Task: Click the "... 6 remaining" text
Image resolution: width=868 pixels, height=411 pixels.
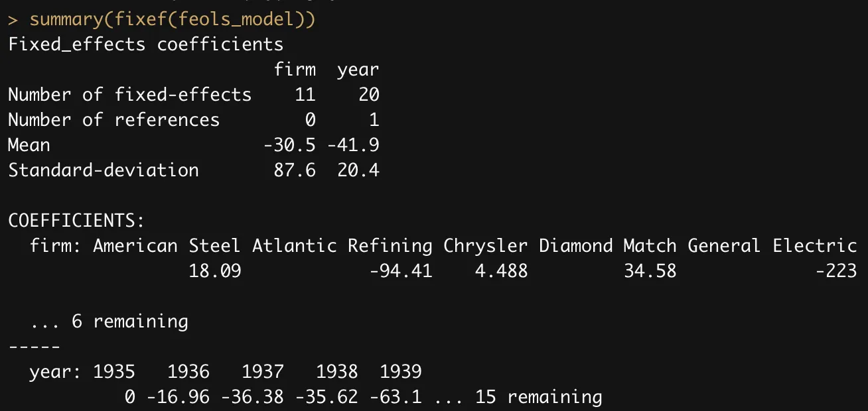Action: (109, 322)
